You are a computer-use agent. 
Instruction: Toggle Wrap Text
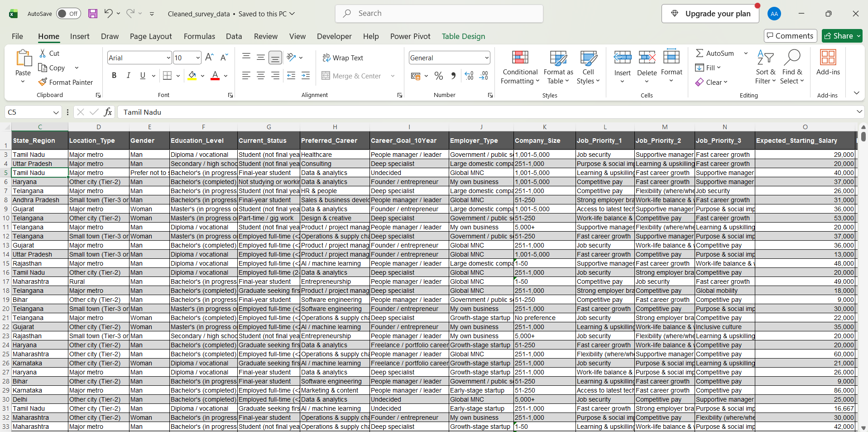coord(343,58)
